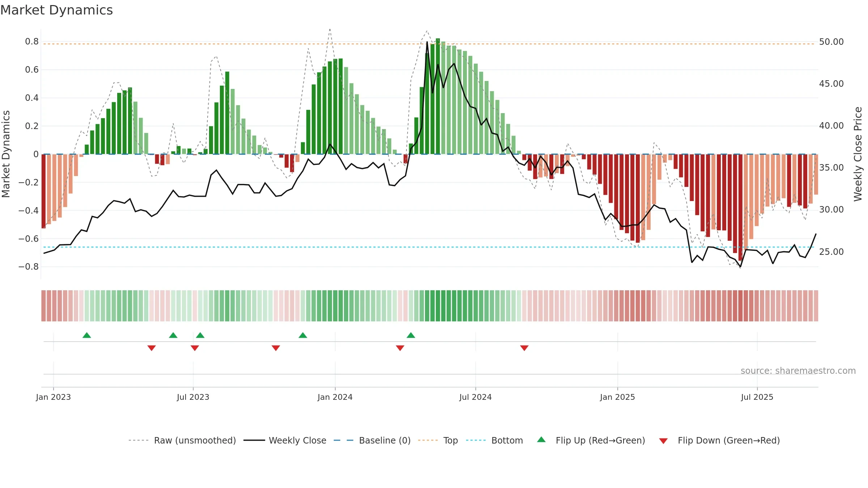Click the weekly close price peak near May 2024
This screenshot has width=868, height=488.
point(427,42)
